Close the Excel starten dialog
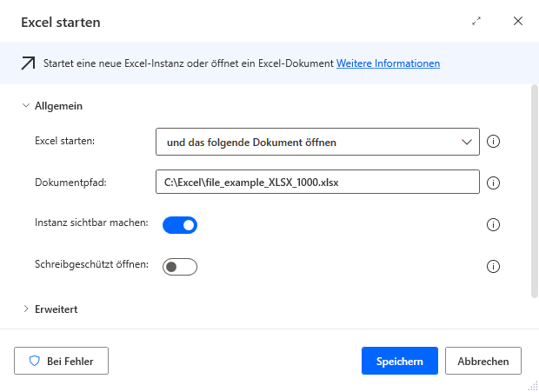Screen dimensions: 539x392 [517, 21]
